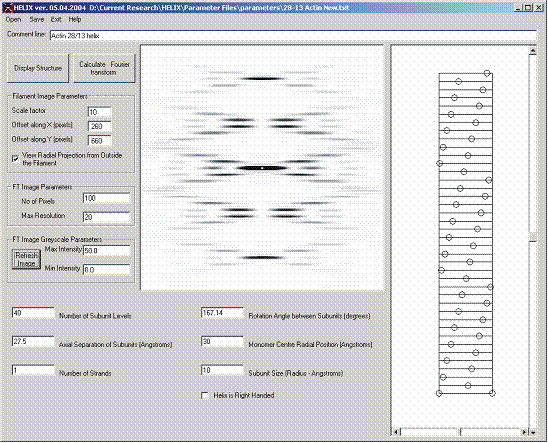Click the Max Intensity input field
The image size is (548, 443).
tap(107, 250)
